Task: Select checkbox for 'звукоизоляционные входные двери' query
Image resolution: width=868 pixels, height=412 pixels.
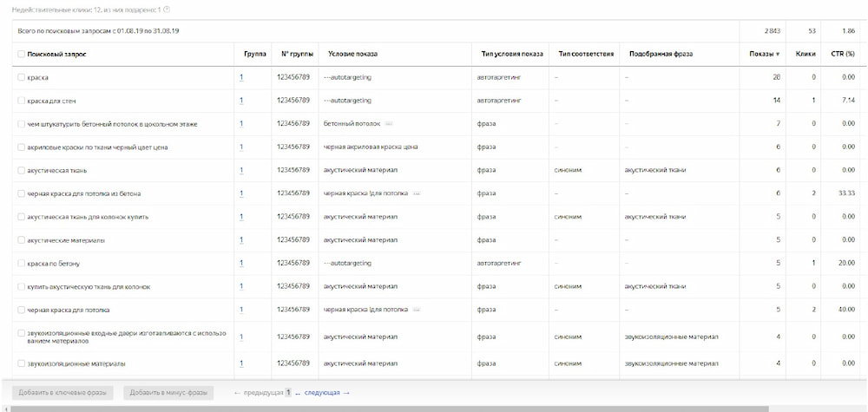Action: coord(21,333)
